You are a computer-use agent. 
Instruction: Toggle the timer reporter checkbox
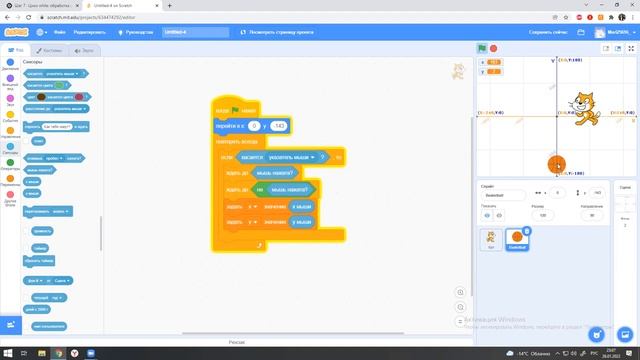point(26,248)
